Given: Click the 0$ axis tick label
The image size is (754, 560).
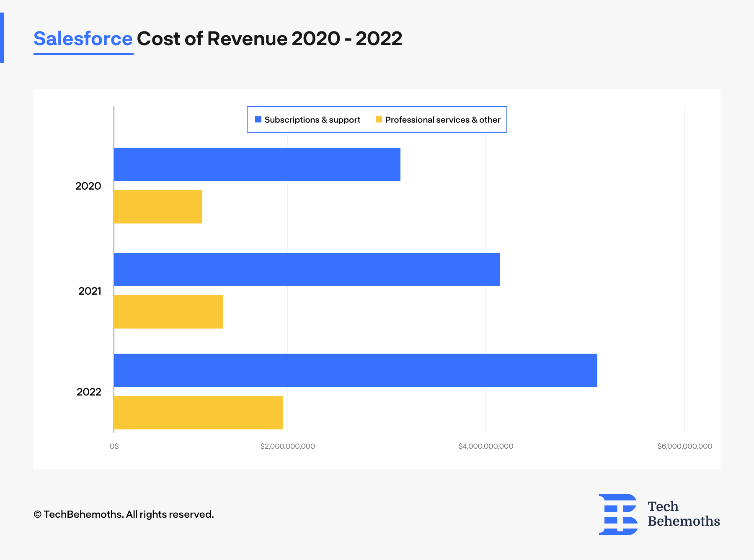Looking at the screenshot, I should click(114, 446).
